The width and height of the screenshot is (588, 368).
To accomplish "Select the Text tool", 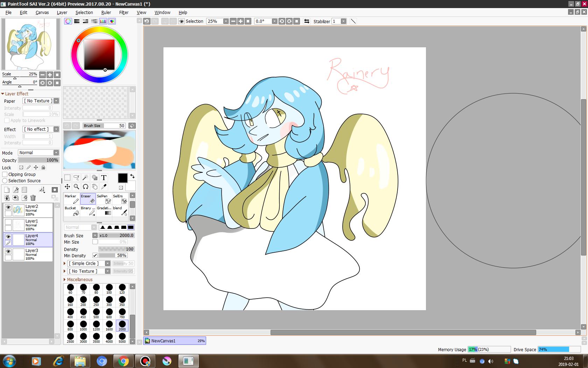I will [104, 178].
